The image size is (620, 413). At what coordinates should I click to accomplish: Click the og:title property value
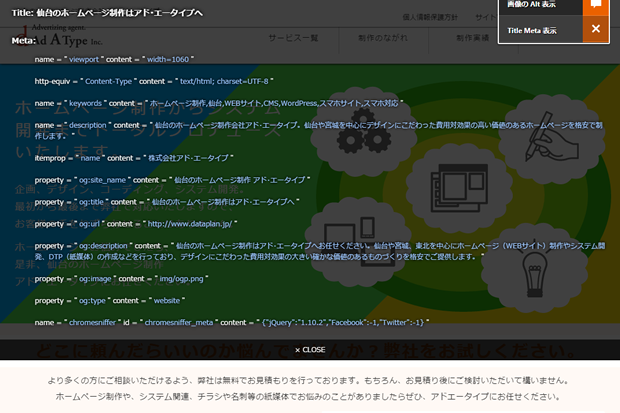91,202
